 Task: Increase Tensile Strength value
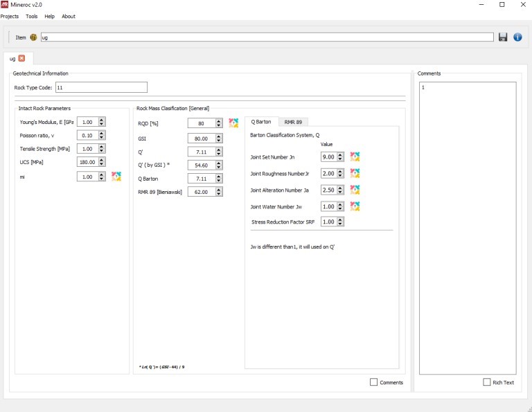[x=101, y=147]
